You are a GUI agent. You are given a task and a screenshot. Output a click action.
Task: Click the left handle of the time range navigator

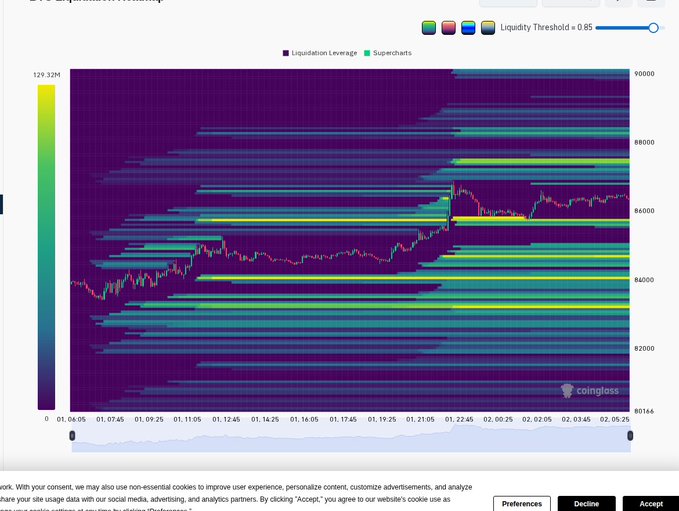coord(72,435)
